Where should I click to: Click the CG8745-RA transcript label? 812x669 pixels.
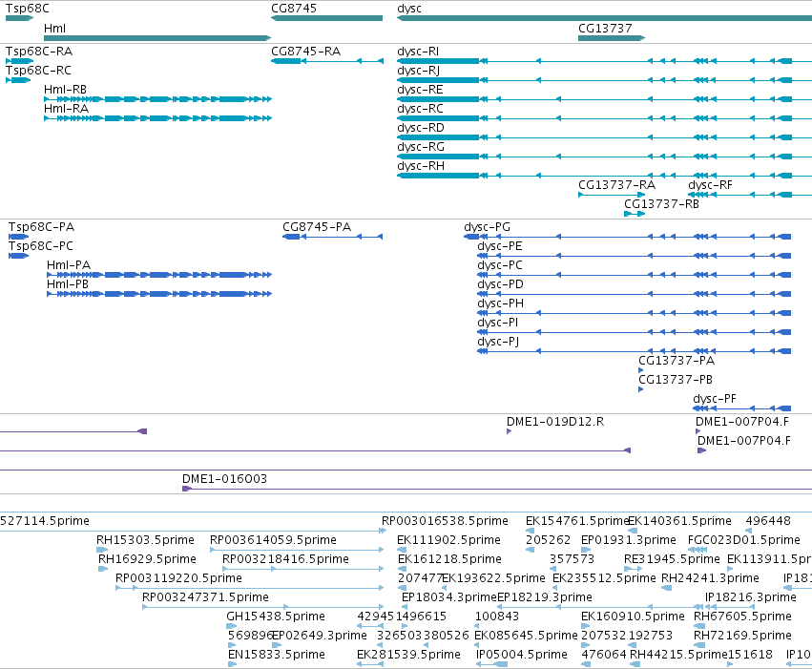click(x=305, y=52)
